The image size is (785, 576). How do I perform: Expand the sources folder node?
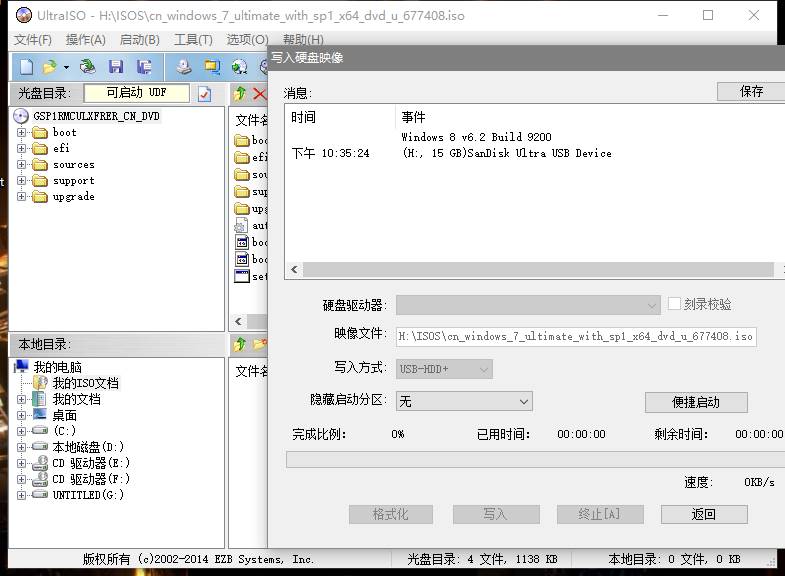coord(21,165)
